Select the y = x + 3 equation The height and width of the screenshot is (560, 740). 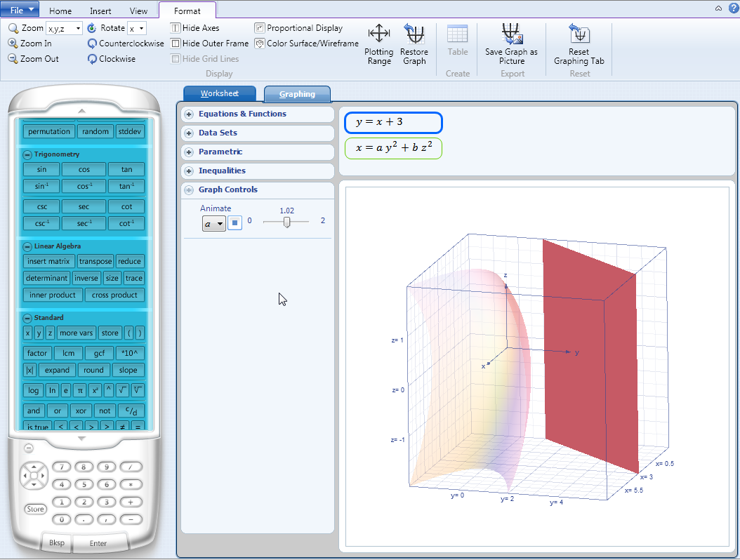(x=393, y=122)
